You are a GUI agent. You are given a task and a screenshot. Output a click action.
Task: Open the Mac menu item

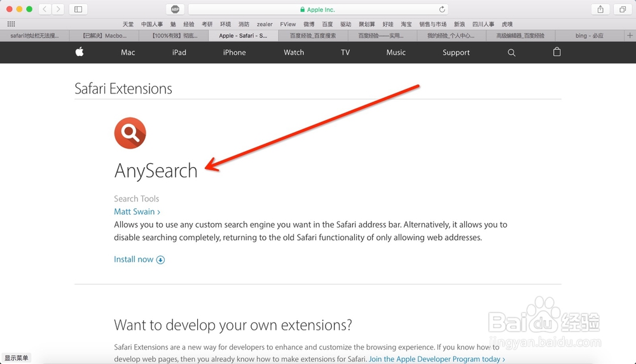pyautogui.click(x=128, y=52)
